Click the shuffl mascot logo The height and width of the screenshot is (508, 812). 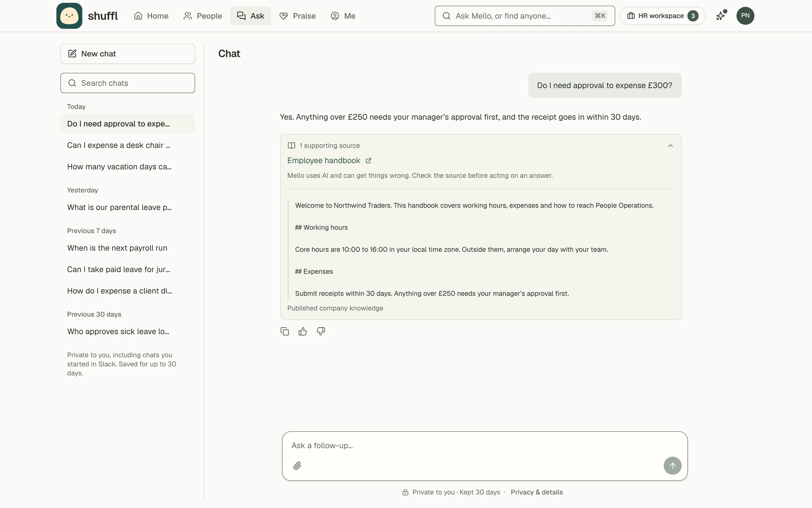tap(69, 16)
